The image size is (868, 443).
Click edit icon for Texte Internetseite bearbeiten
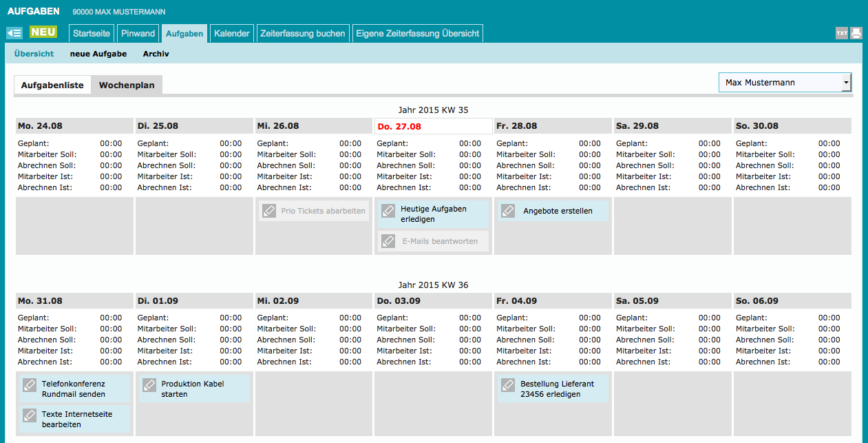click(x=30, y=415)
